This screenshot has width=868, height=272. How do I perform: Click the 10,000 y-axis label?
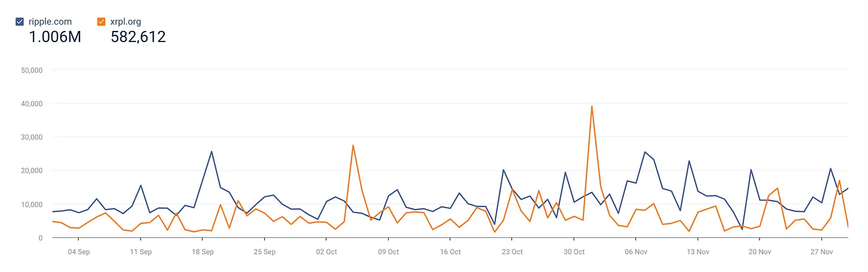pos(32,204)
